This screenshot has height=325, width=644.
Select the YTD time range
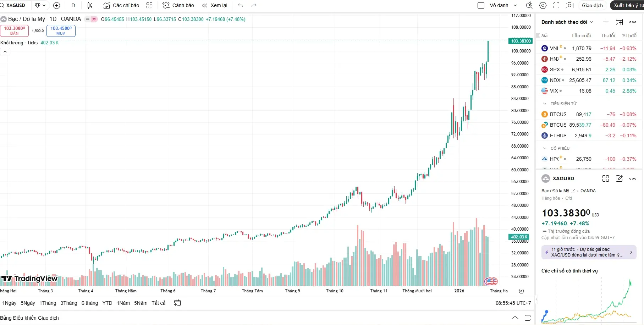(107, 303)
